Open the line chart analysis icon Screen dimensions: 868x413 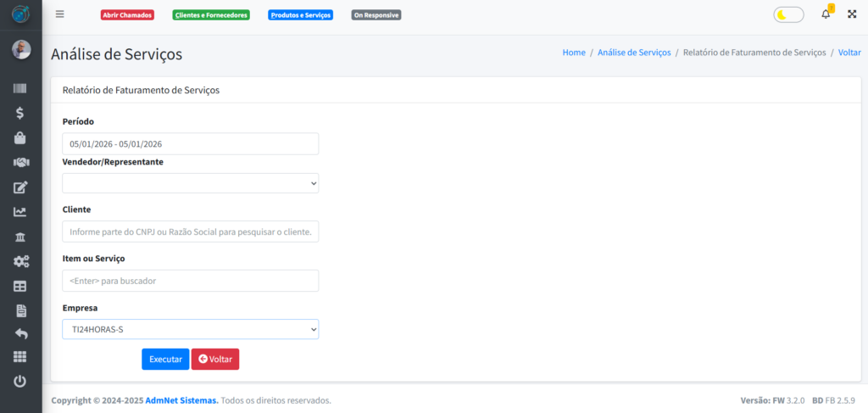point(20,212)
